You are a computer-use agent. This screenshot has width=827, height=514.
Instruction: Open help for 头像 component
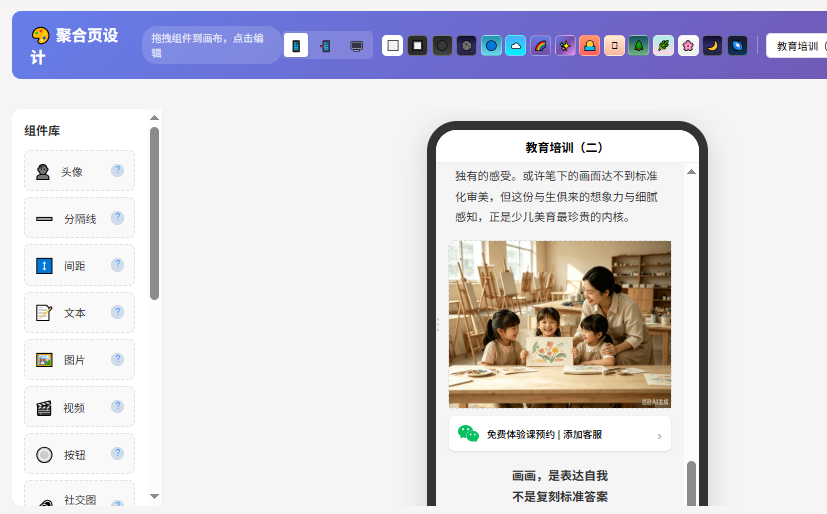[x=118, y=170]
